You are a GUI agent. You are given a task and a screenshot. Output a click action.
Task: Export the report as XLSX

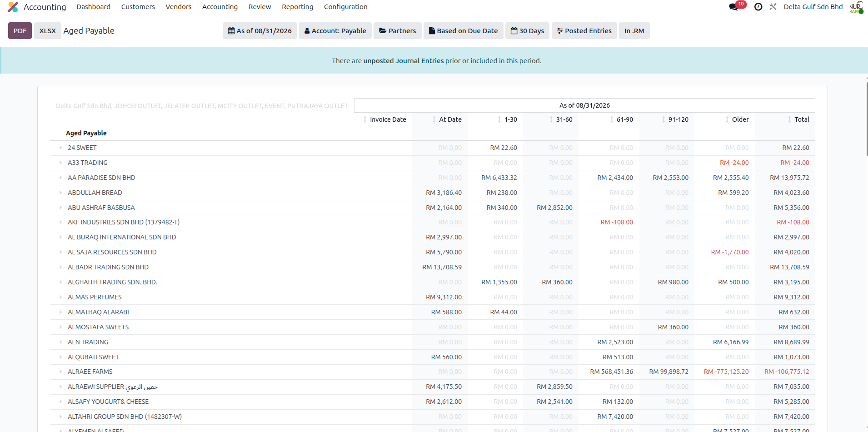point(48,31)
